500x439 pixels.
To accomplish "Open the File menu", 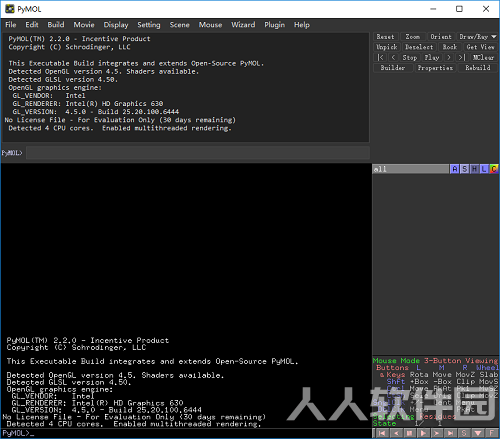I will pos(11,25).
